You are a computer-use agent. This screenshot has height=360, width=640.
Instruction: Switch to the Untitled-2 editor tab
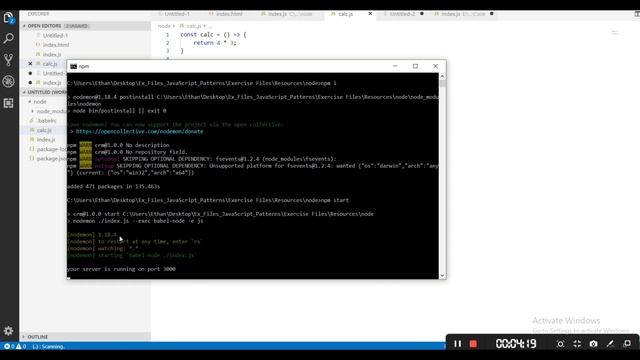(x=402, y=14)
